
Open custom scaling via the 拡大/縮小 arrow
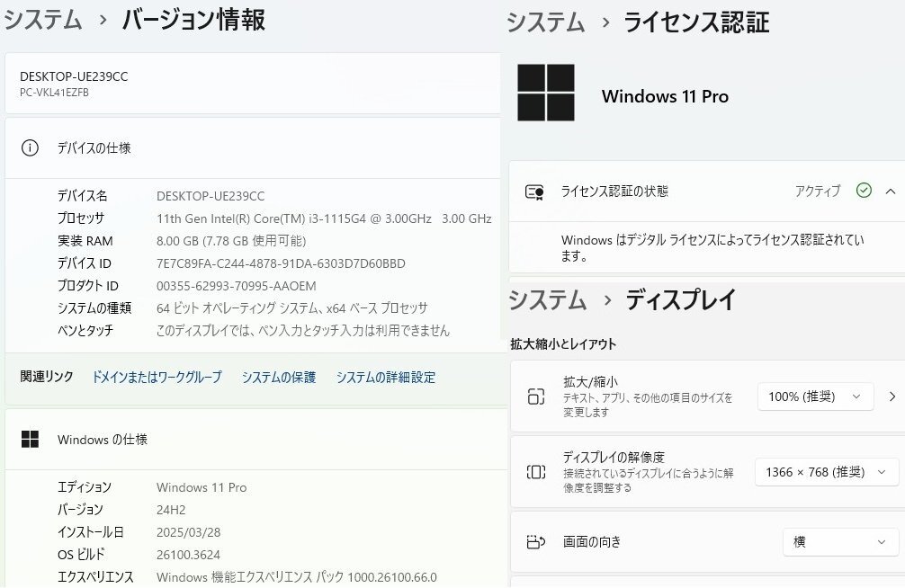point(892,396)
